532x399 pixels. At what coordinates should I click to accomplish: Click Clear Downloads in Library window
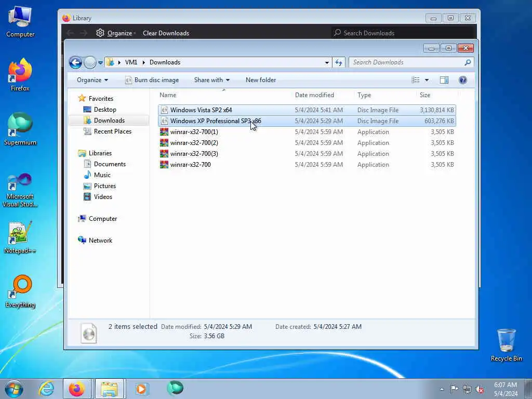coord(166,33)
